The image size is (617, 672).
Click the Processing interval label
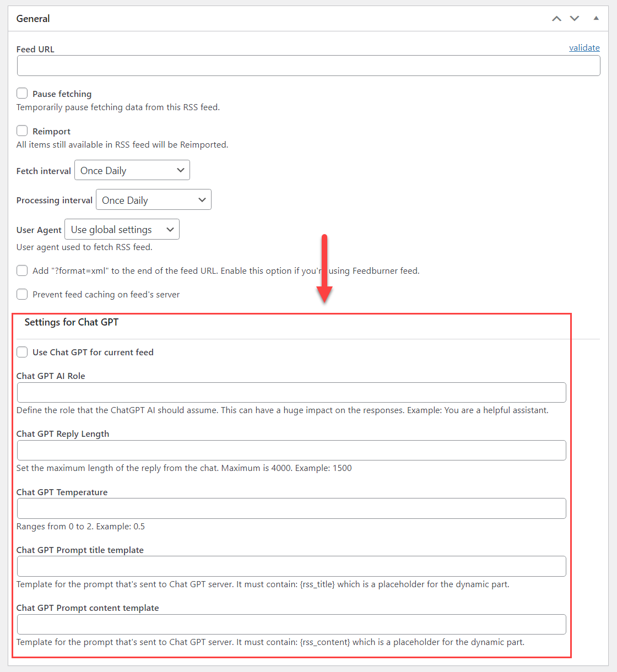pos(55,200)
